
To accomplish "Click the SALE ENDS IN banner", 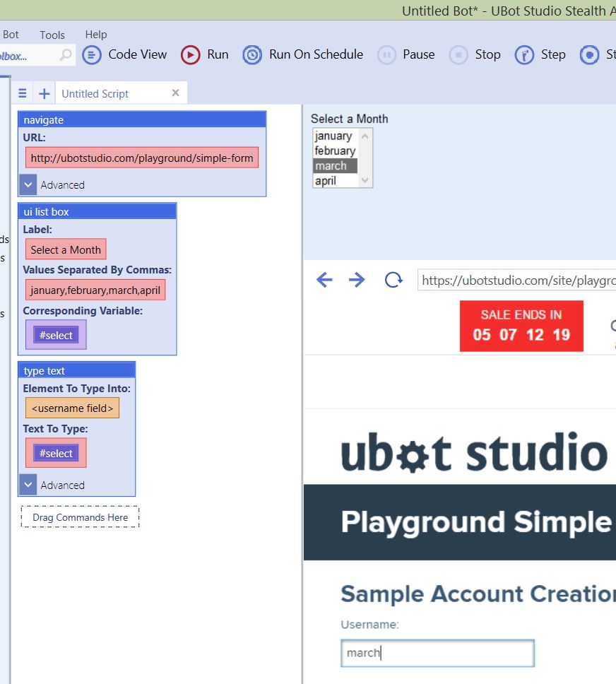I will coord(521,326).
